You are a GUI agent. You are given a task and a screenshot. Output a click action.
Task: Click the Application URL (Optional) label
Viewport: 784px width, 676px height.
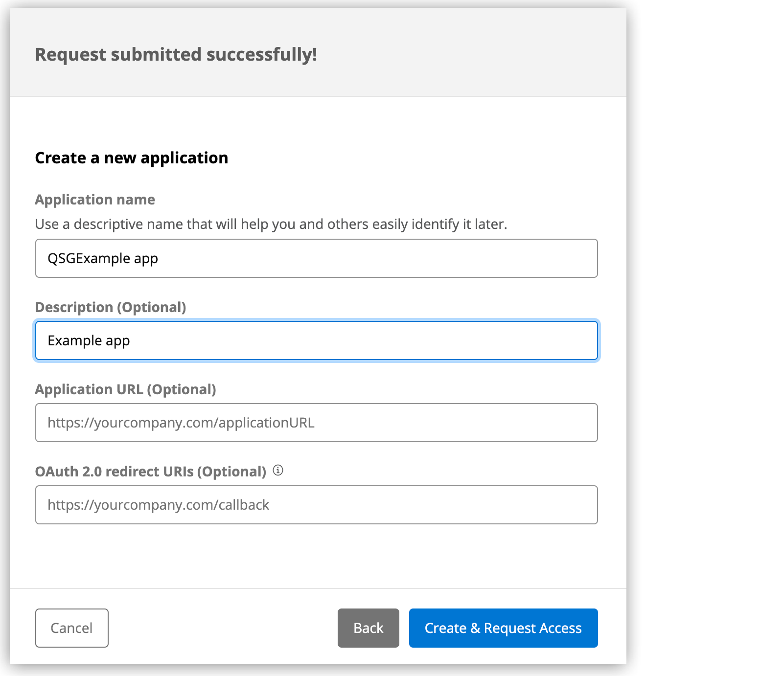pyautogui.click(x=125, y=389)
